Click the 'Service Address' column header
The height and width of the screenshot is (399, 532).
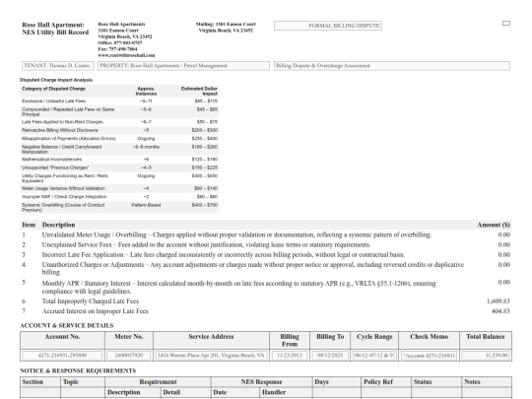tap(211, 337)
